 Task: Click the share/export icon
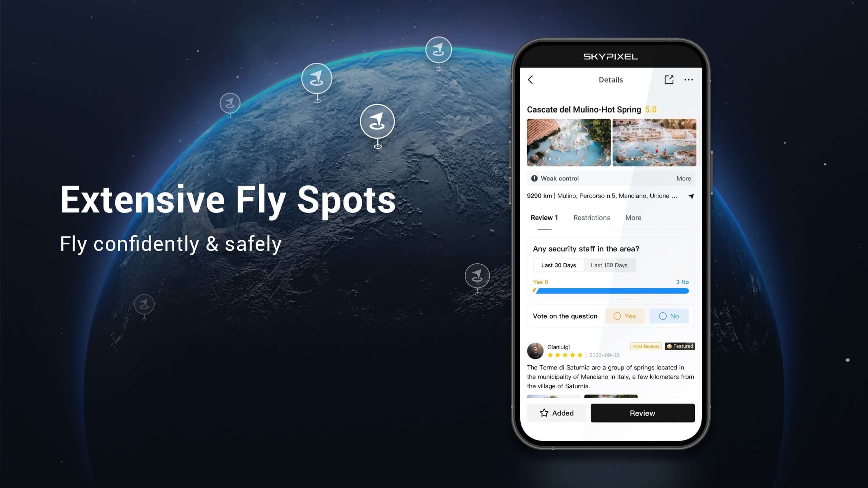coord(669,80)
